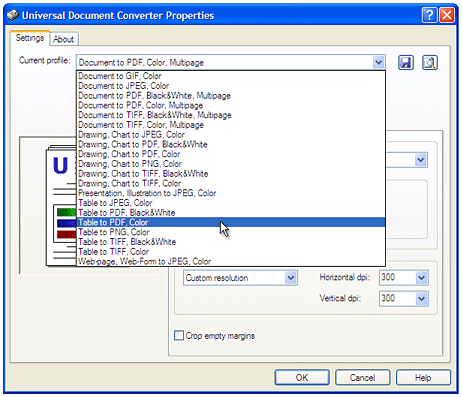This screenshot has height=397, width=462.
Task: Select Table to TIFF, Color profile
Action: pos(231,252)
